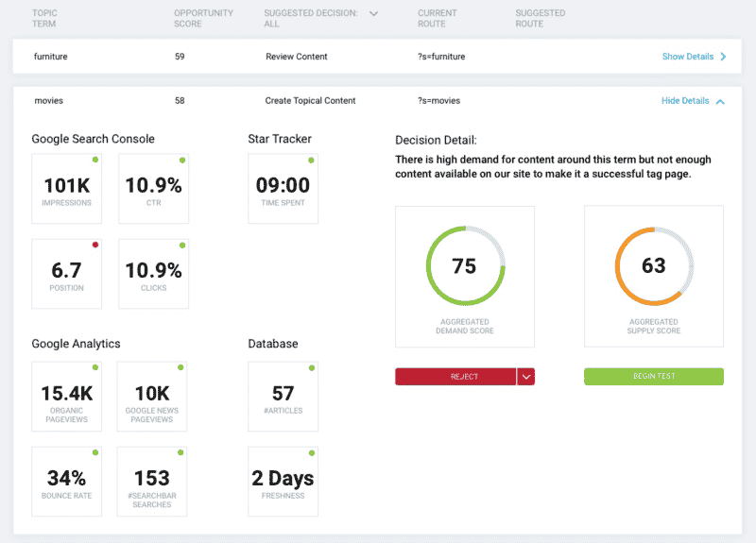Click the Aggregated Demand Score gauge

pos(464,265)
